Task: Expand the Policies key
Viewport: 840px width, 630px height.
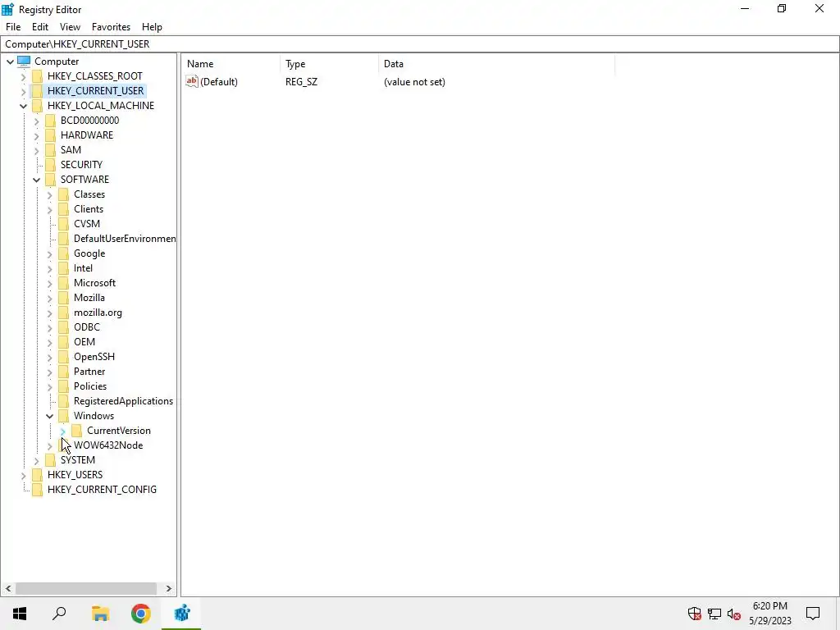Action: click(50, 387)
